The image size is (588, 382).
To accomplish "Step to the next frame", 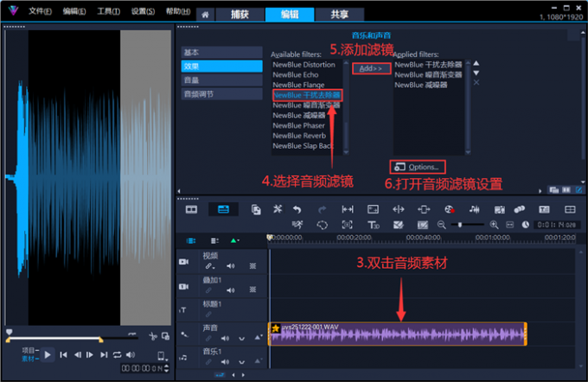I will 90,354.
